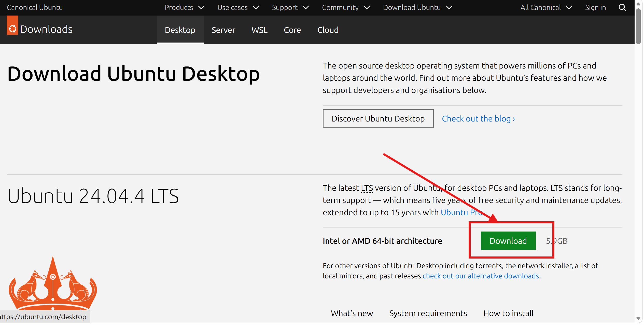Image resolution: width=644 pixels, height=325 pixels.
Task: Open the alternative downloads link
Action: 481,276
